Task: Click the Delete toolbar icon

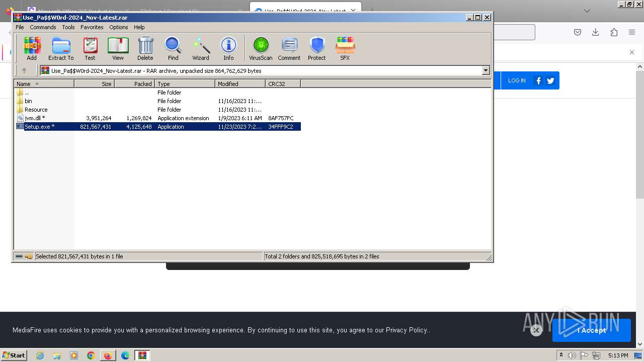Action: pos(145,49)
